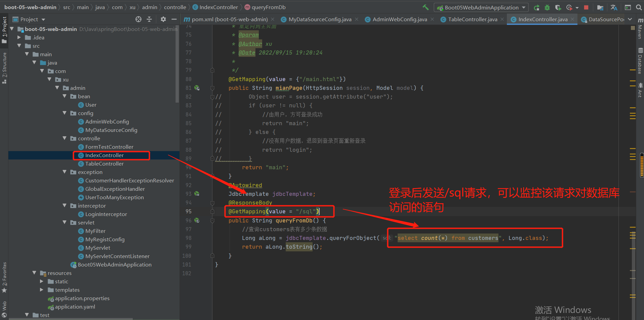Click the Locate/Select Opened File target icon
The image size is (644, 320).
138,19
